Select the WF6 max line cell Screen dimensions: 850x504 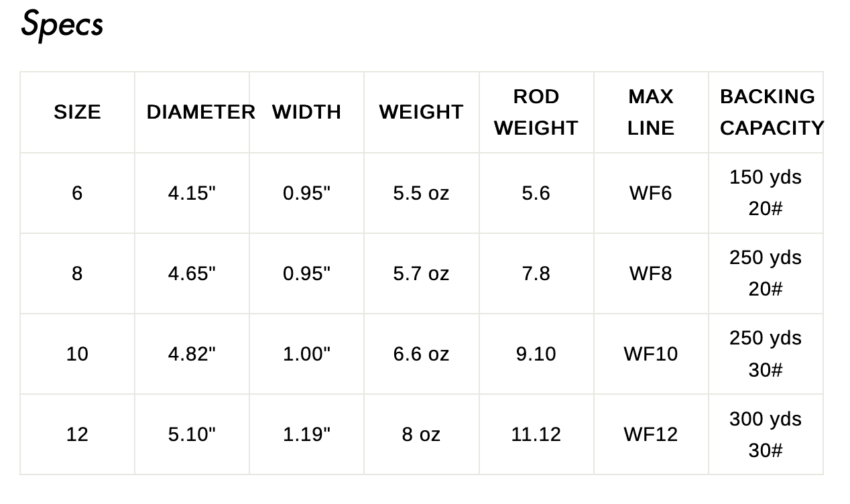(x=651, y=193)
